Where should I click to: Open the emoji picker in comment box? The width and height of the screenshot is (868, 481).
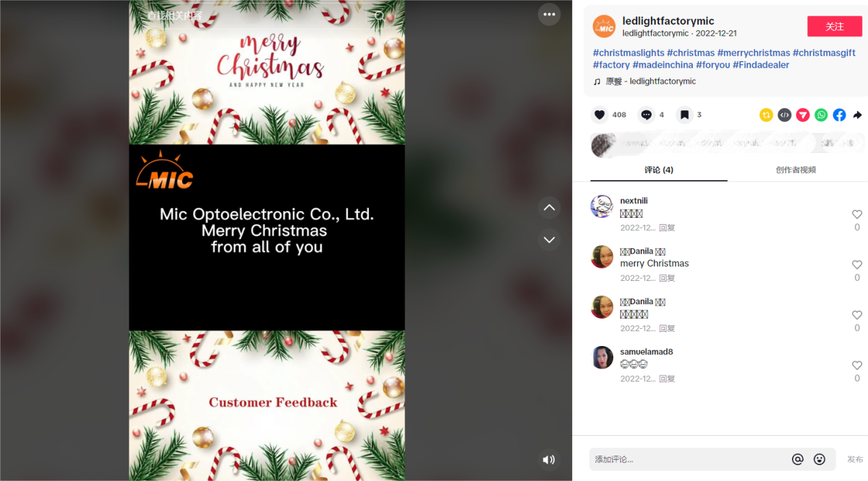click(819, 459)
